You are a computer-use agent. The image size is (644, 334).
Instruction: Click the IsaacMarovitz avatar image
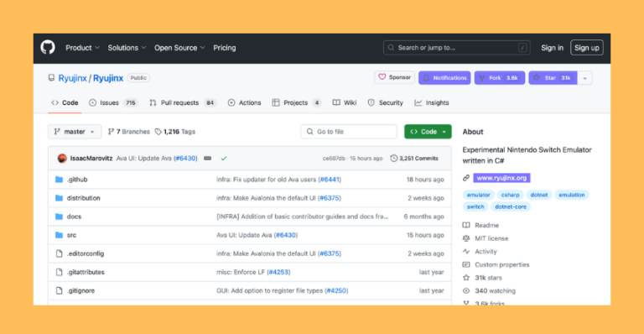click(x=62, y=158)
